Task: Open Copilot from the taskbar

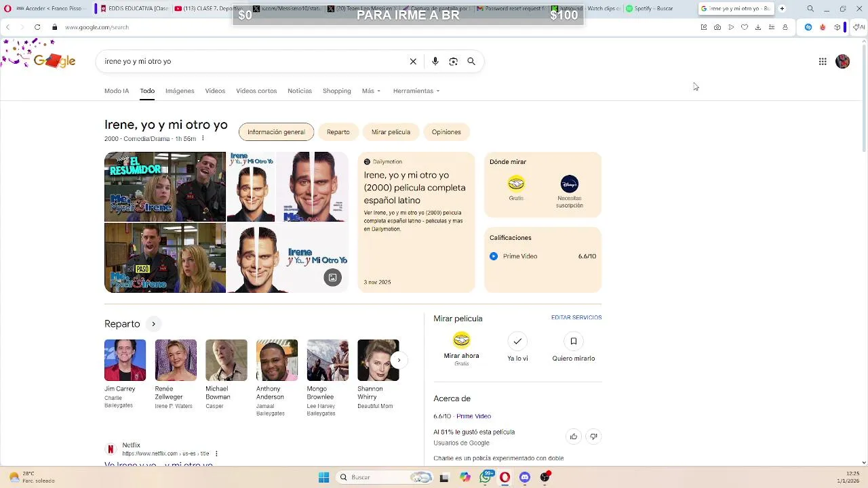Action: [465, 477]
